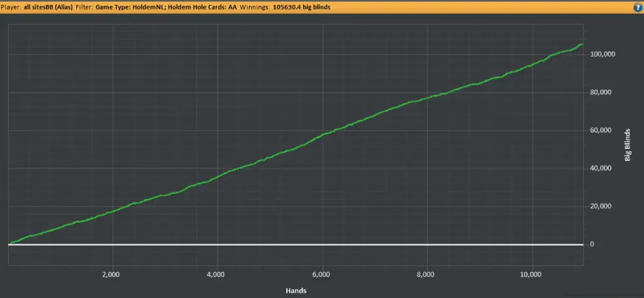
Task: Open the blue help question mark icon
Action: (x=638, y=7)
